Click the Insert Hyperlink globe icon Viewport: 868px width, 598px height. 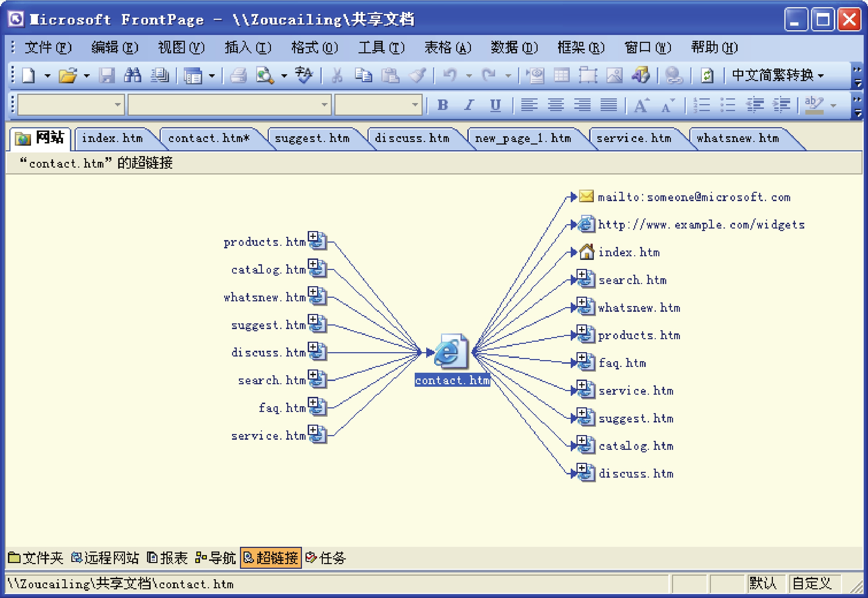click(674, 76)
